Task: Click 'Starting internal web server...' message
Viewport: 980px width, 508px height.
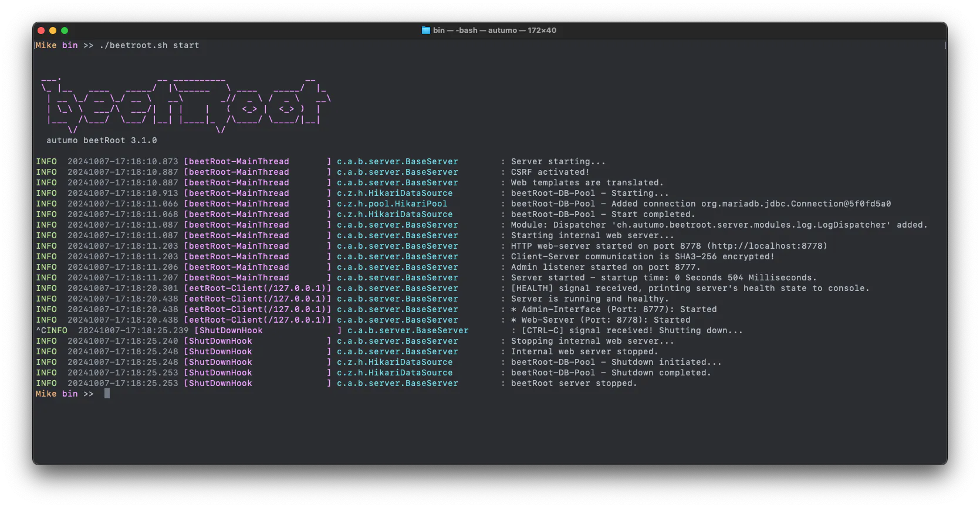Action: click(x=593, y=235)
